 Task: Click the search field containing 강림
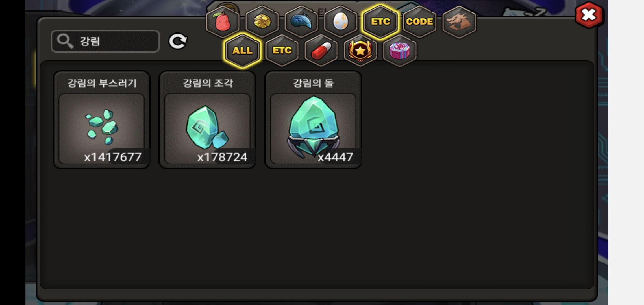pyautogui.click(x=105, y=41)
